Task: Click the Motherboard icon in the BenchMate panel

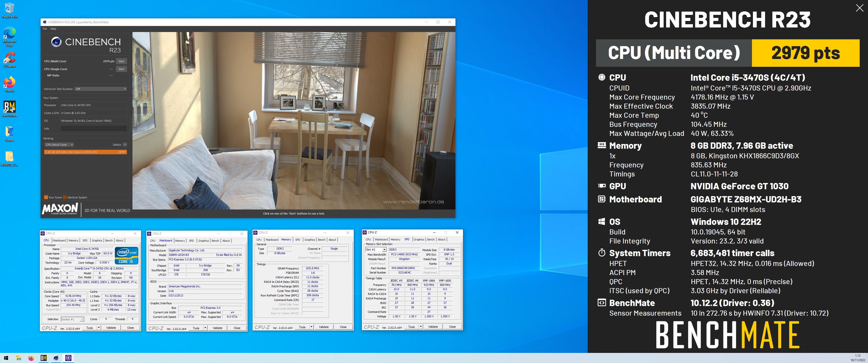Action: coord(602,199)
